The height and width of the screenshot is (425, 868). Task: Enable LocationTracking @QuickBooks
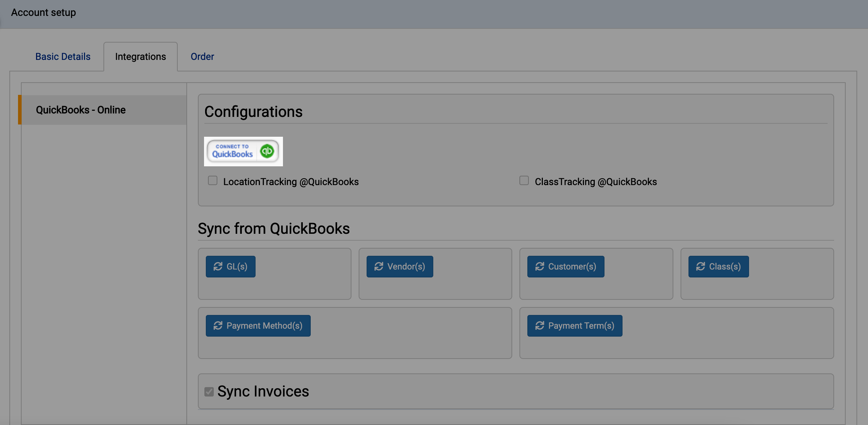(x=212, y=180)
